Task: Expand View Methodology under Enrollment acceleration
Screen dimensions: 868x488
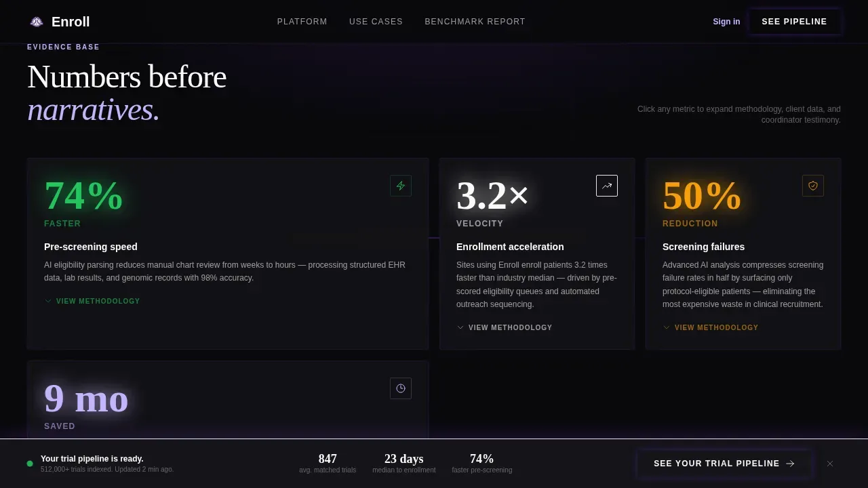Action: [x=505, y=327]
